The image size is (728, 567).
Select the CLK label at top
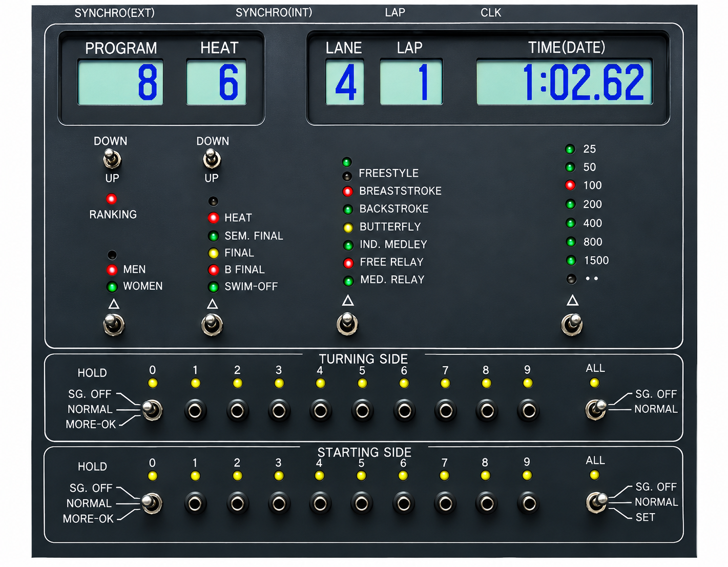point(491,13)
